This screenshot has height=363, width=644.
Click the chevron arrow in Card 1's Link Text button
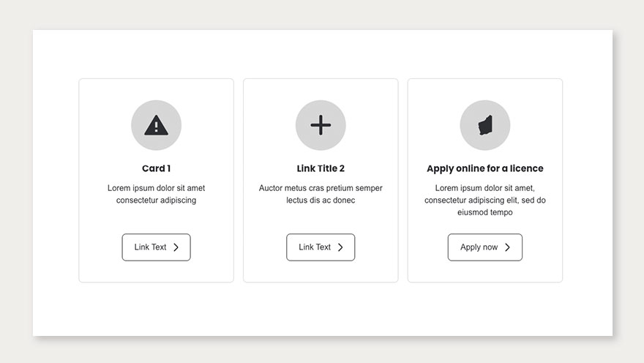point(176,247)
